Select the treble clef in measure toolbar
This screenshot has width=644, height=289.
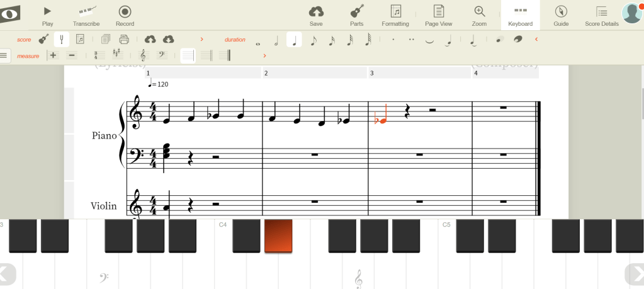coord(144,55)
